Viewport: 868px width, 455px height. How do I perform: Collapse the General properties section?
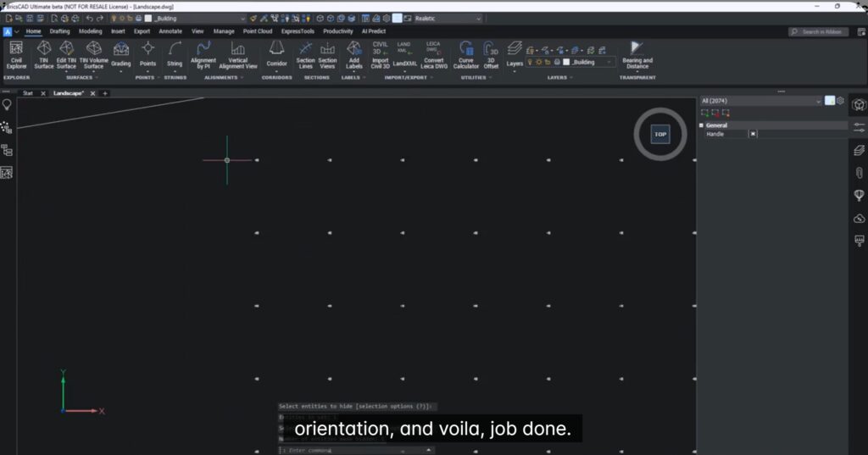pos(702,125)
